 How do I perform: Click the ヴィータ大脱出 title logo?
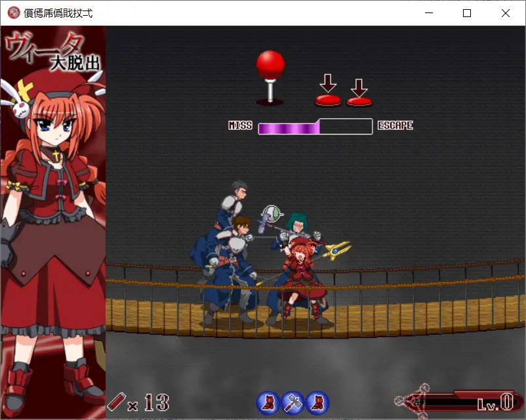pos(53,51)
